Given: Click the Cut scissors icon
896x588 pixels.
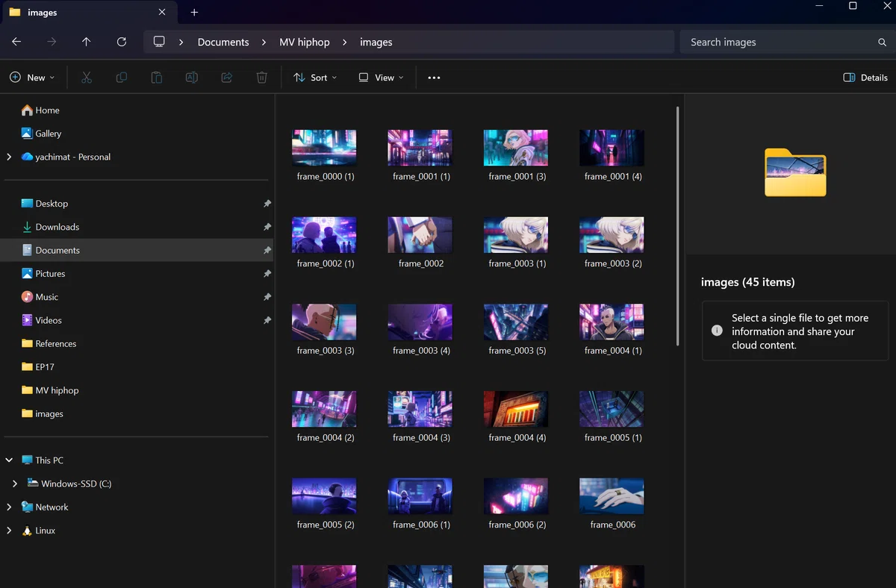Looking at the screenshot, I should tap(87, 78).
